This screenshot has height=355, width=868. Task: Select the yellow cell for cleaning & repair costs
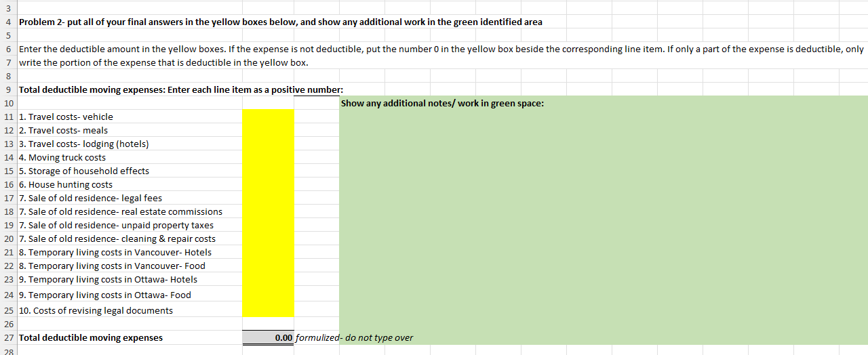tap(268, 238)
